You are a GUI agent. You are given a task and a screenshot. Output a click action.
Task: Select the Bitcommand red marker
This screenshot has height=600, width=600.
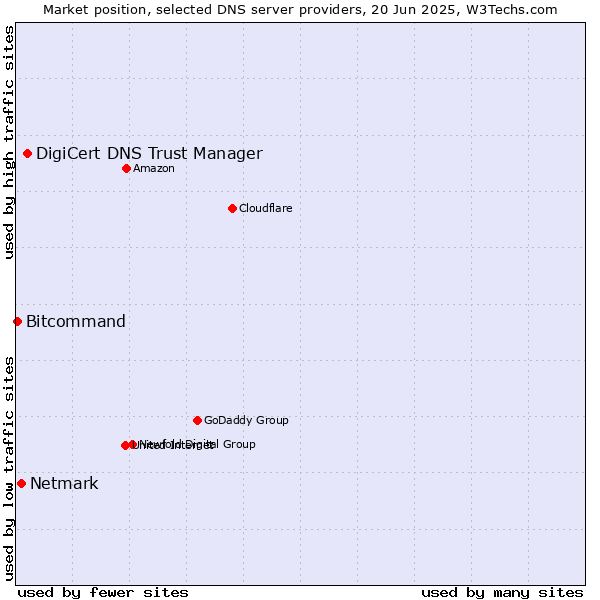tap(18, 321)
